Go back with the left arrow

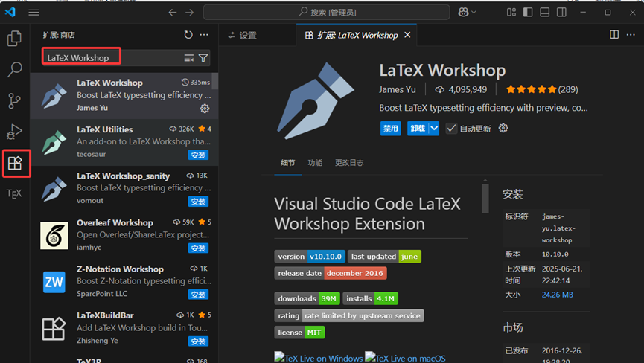click(x=173, y=13)
